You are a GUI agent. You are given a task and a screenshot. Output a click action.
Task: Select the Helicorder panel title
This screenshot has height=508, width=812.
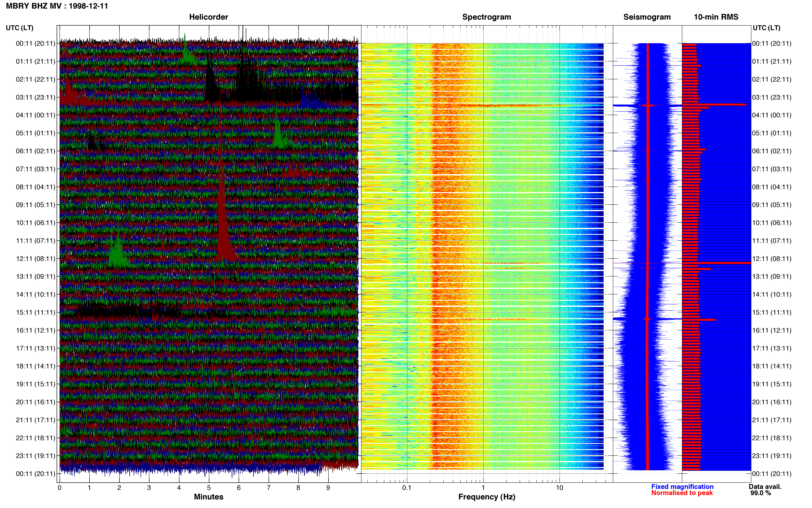(209, 17)
